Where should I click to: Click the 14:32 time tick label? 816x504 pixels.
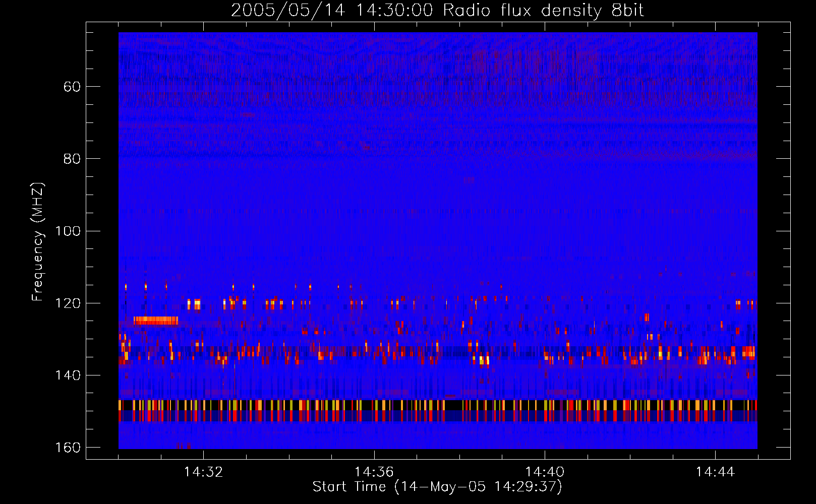click(x=203, y=472)
